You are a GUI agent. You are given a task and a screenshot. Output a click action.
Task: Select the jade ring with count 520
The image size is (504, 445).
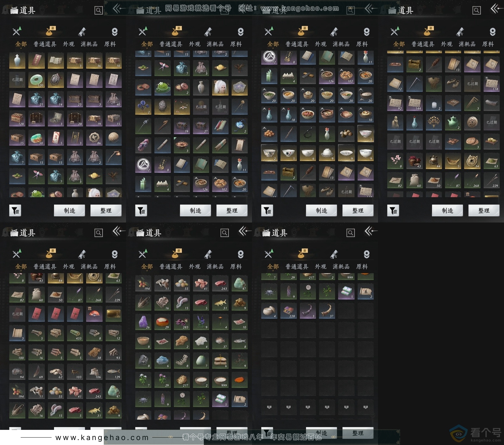[x=36, y=80]
